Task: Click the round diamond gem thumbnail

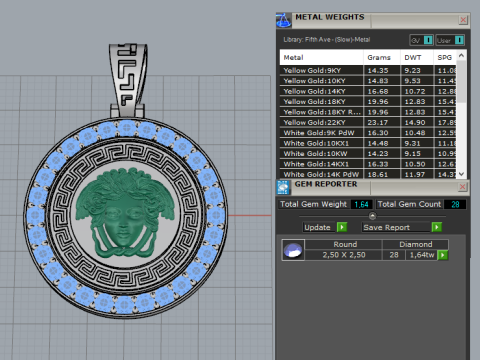Action: 293,250
